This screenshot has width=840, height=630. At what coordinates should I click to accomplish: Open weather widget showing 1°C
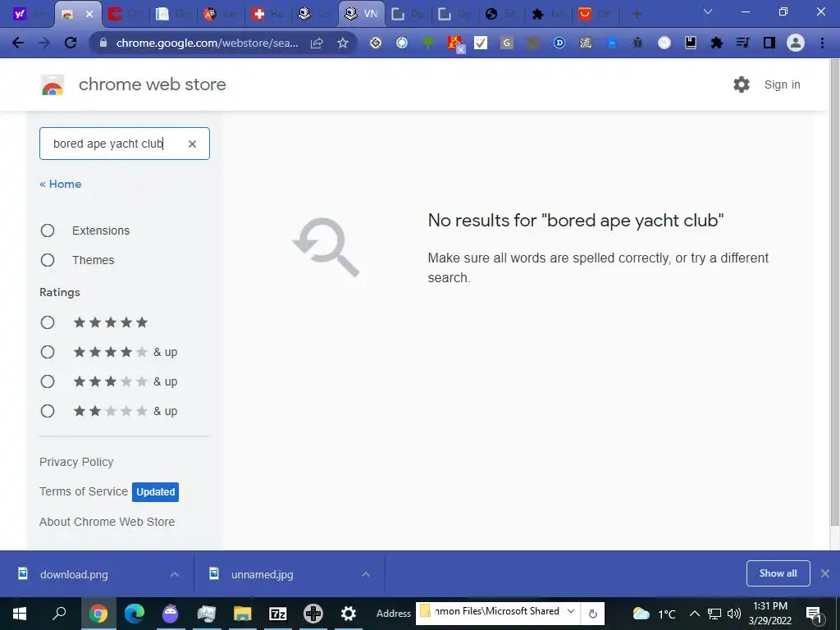click(654, 614)
